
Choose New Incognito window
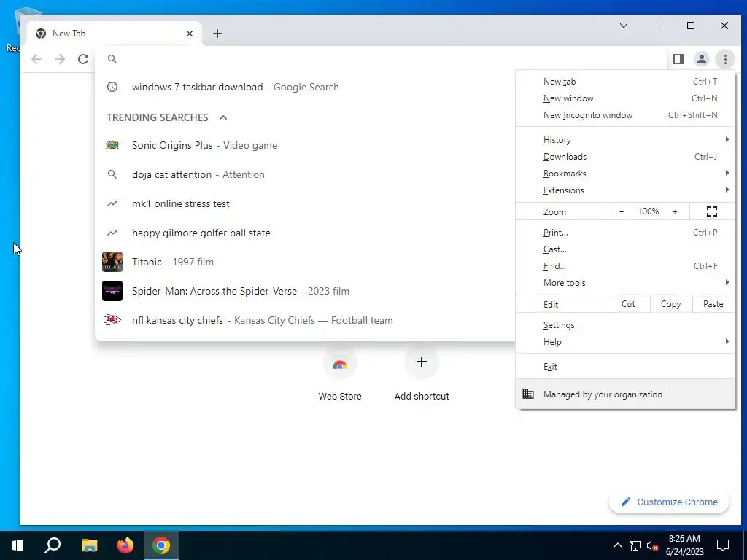click(625, 115)
